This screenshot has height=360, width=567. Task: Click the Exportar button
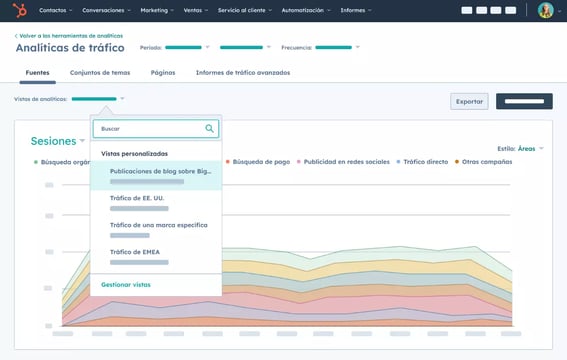(469, 102)
